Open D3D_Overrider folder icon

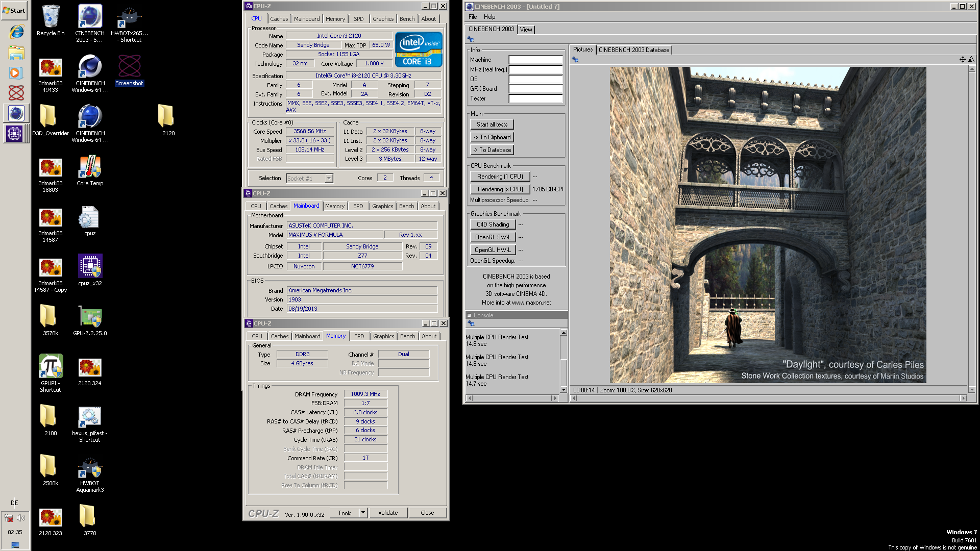coord(50,120)
